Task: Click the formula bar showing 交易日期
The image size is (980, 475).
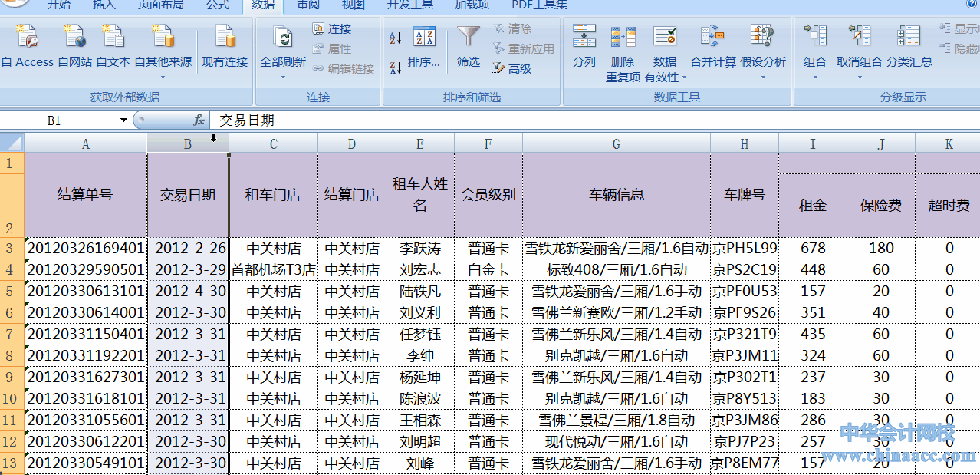Action: tap(537, 120)
